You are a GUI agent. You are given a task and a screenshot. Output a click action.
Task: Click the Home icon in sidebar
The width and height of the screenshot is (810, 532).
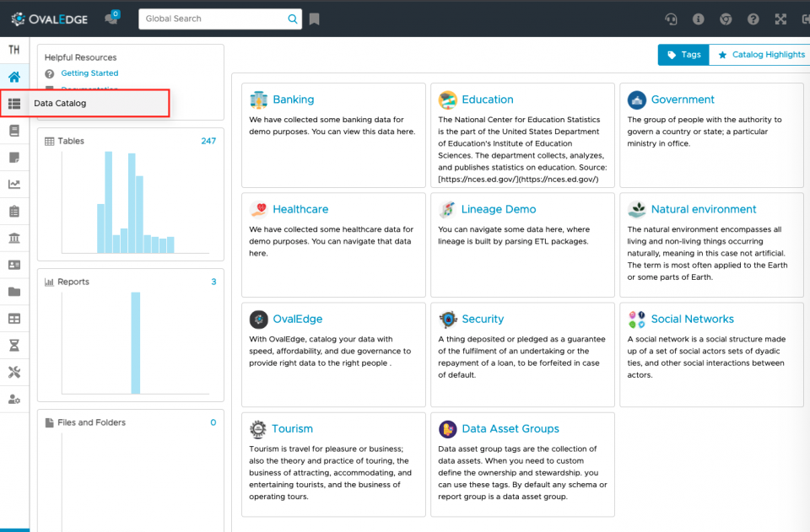14,77
